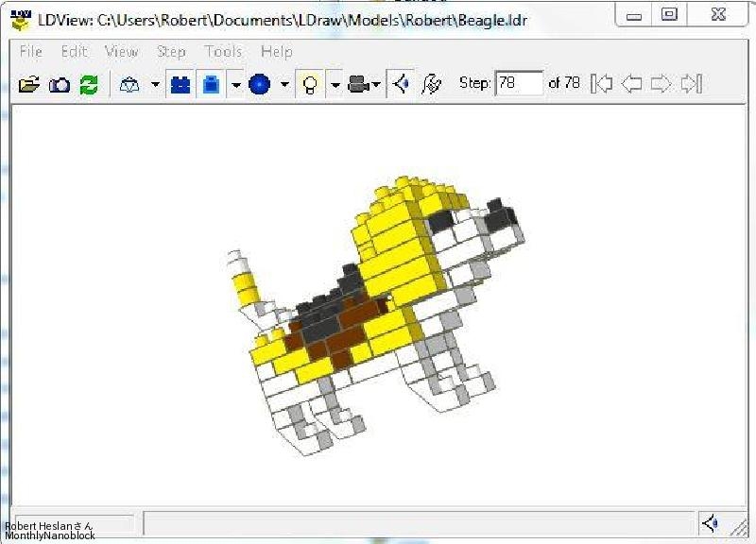Click the viewing angle camera icon

(x=359, y=84)
